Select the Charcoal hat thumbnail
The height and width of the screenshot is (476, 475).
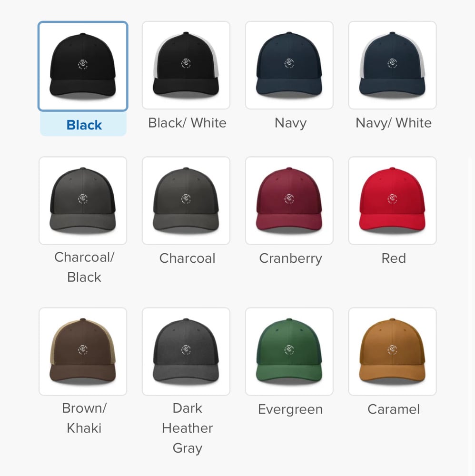pos(186,200)
